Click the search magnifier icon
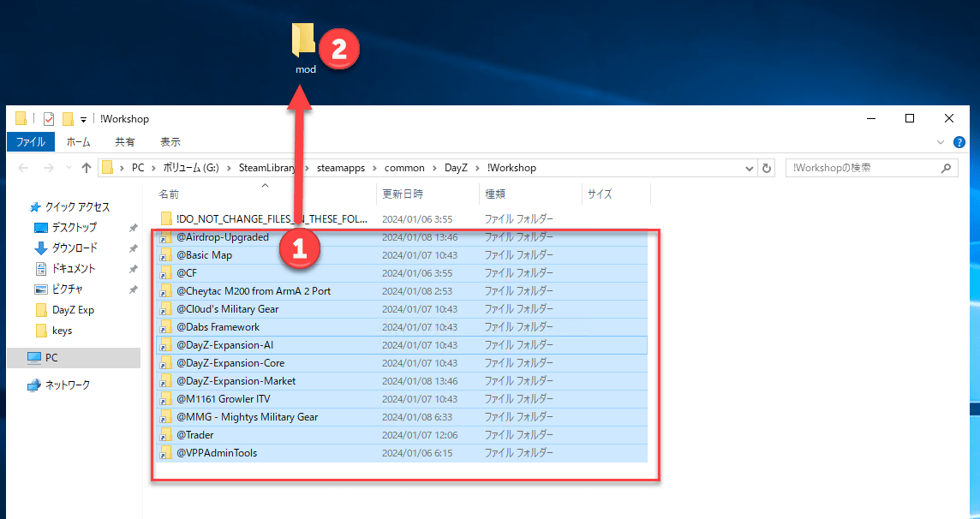 [x=946, y=168]
